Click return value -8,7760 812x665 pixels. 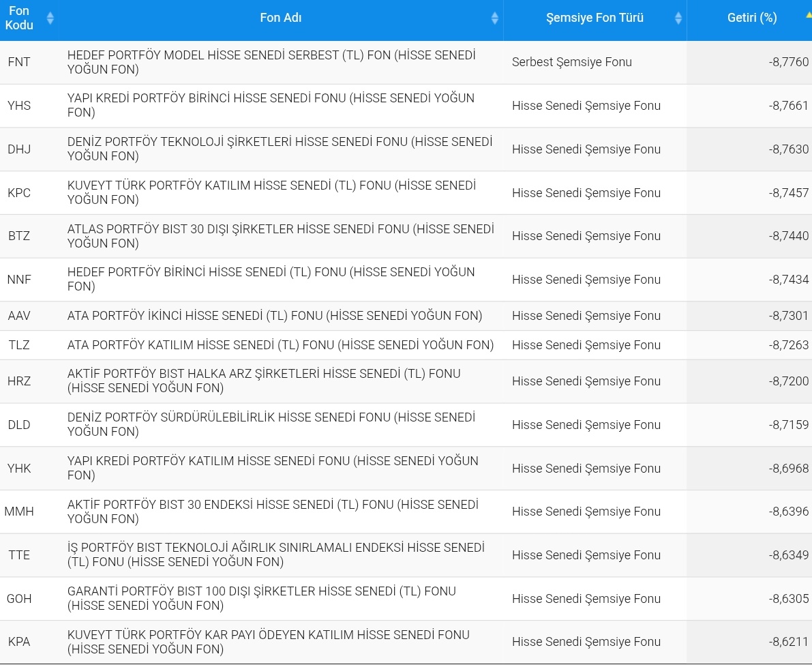coord(789,62)
